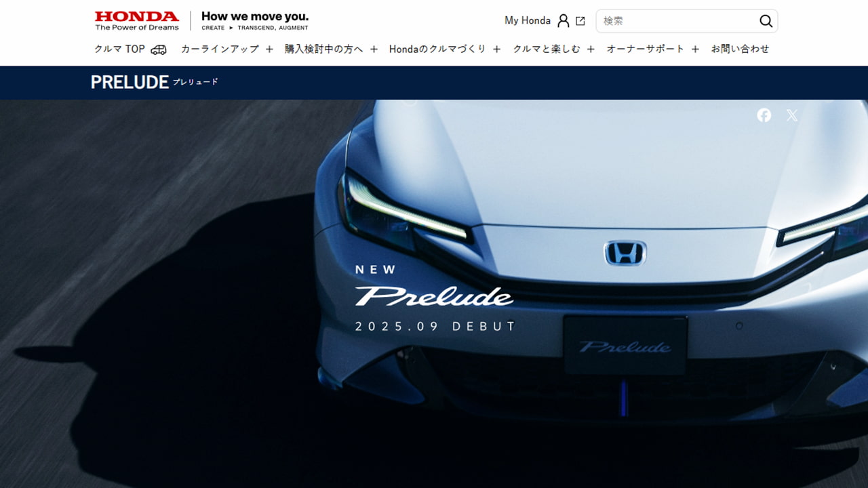Click the car icon next to クルマ TOP
The height and width of the screenshot is (488, 868).
159,49
